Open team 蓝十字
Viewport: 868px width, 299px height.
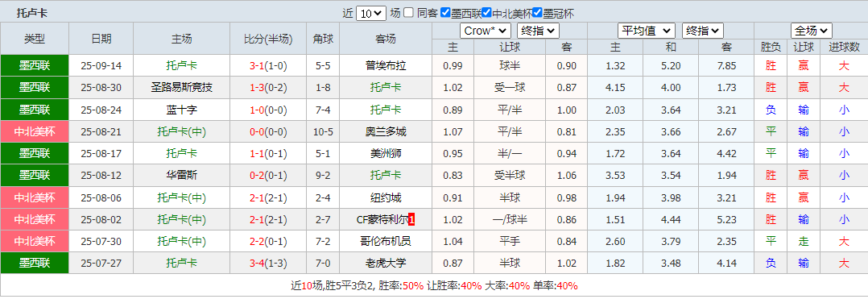coord(182,110)
